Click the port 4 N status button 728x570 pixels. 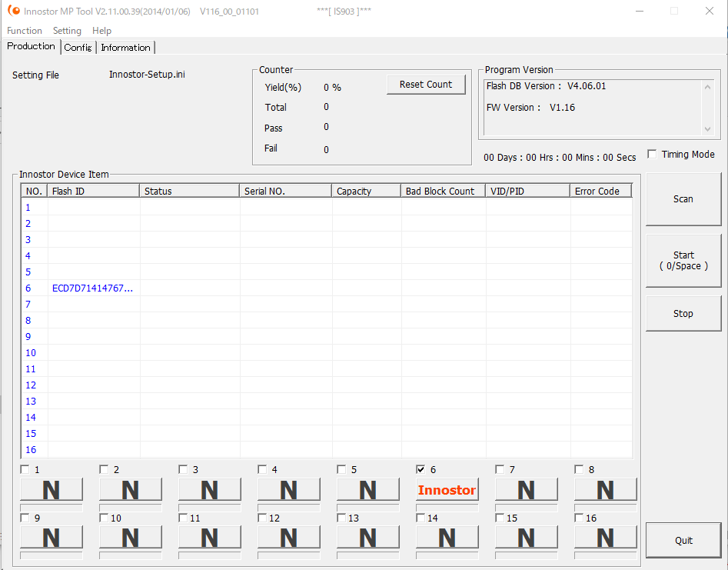click(289, 490)
